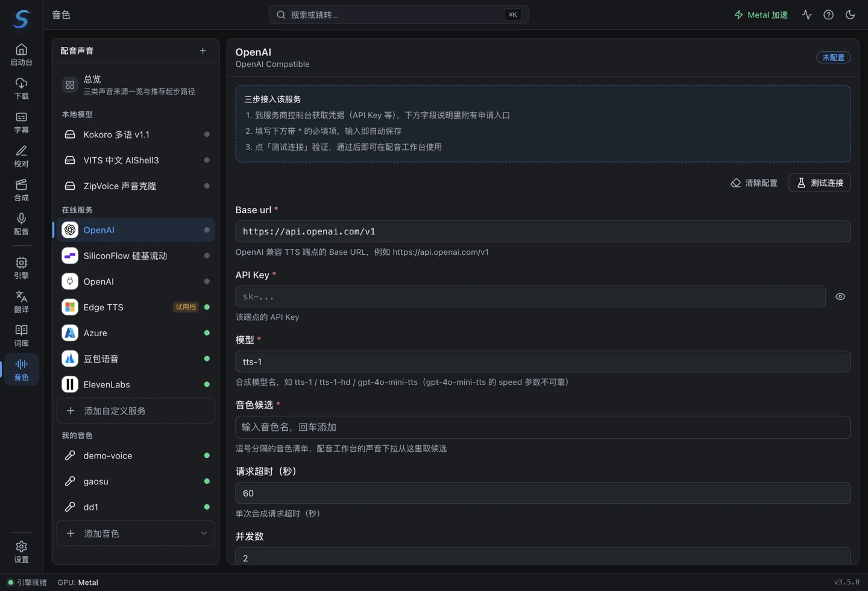The image size is (868, 591).
Task: Open the 词库 glossary section
Action: pyautogui.click(x=21, y=335)
